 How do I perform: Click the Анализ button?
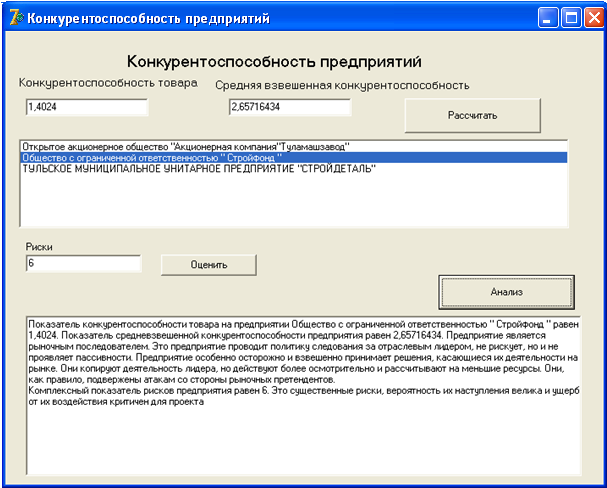506,292
